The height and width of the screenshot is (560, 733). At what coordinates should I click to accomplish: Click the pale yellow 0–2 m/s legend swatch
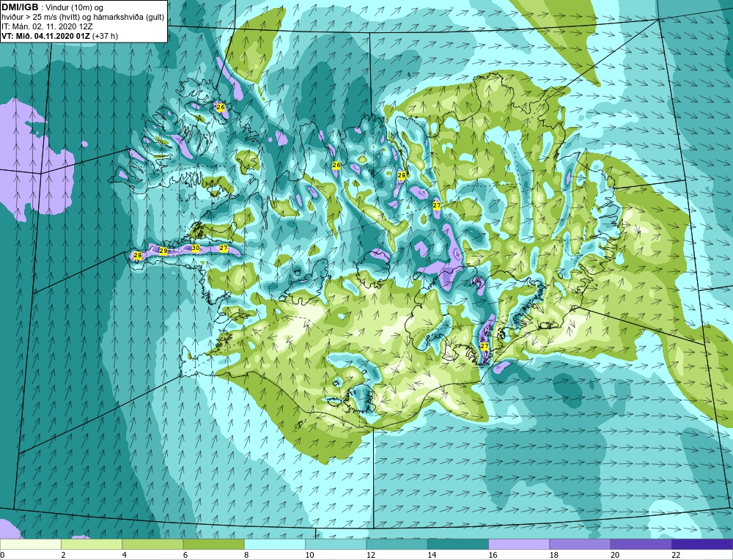tap(31, 544)
